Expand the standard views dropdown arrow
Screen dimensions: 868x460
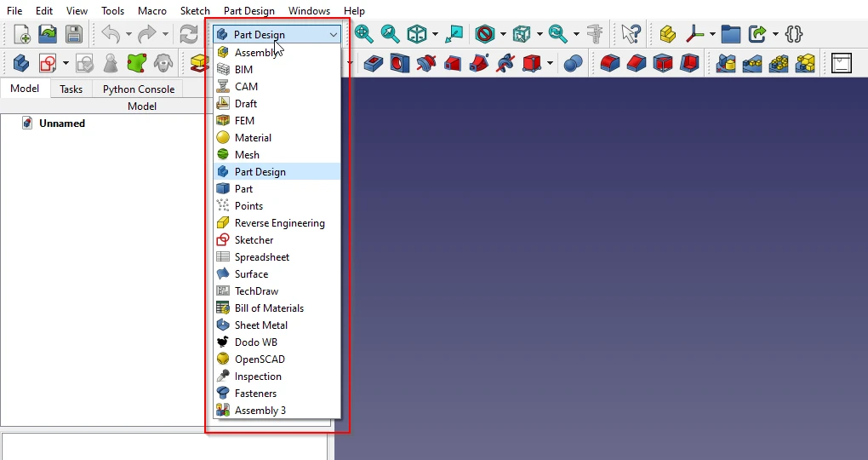click(435, 34)
